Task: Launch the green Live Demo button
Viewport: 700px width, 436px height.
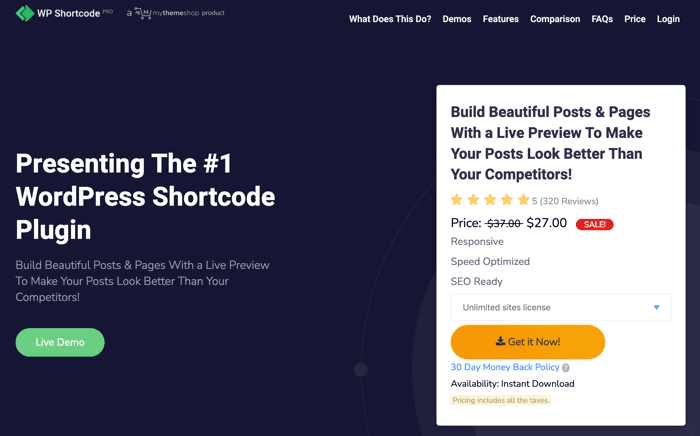Action: 60,342
